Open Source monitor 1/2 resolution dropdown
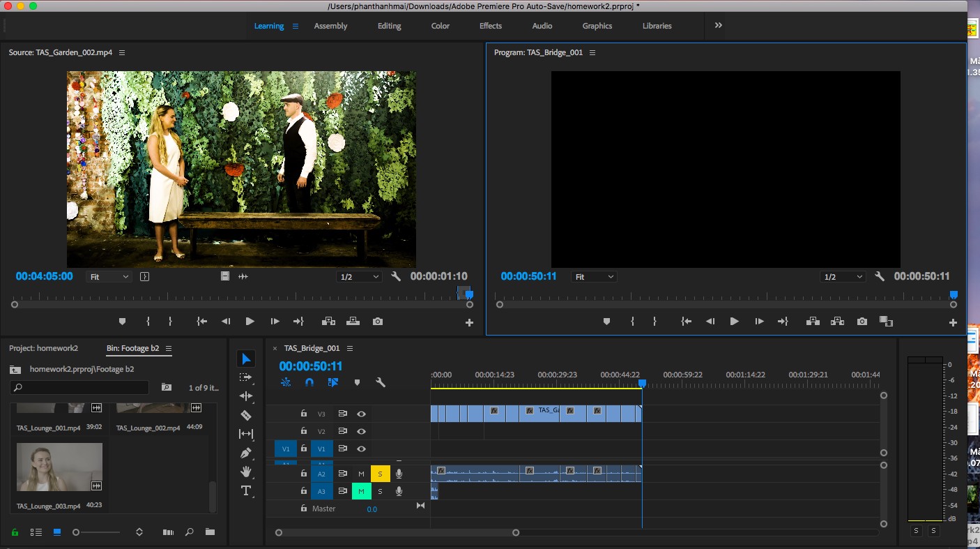 point(359,277)
